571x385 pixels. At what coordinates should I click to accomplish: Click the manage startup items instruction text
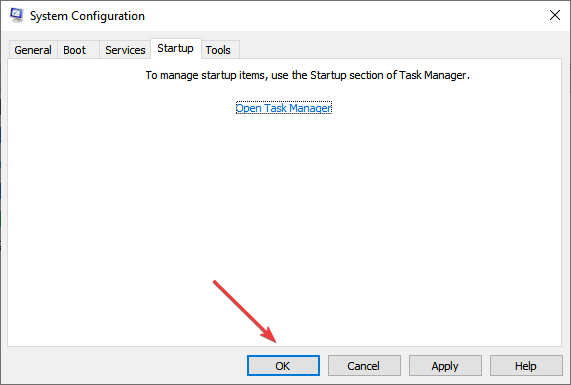(x=308, y=75)
